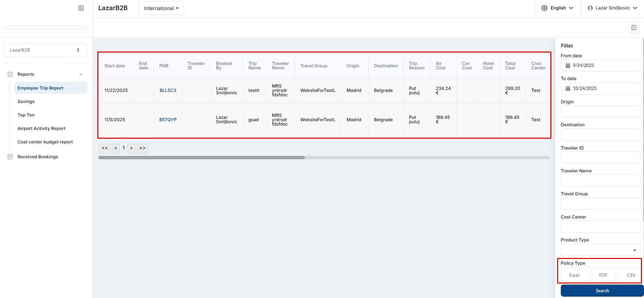Open PNR link B57QYP

point(168,120)
